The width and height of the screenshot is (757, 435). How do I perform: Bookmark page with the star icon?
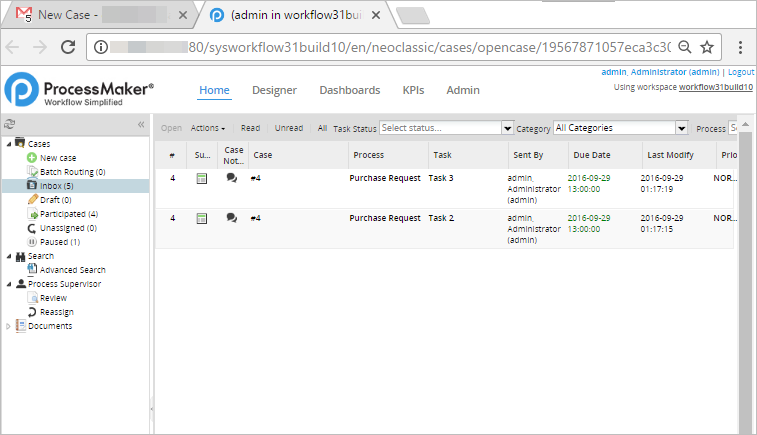coord(706,47)
